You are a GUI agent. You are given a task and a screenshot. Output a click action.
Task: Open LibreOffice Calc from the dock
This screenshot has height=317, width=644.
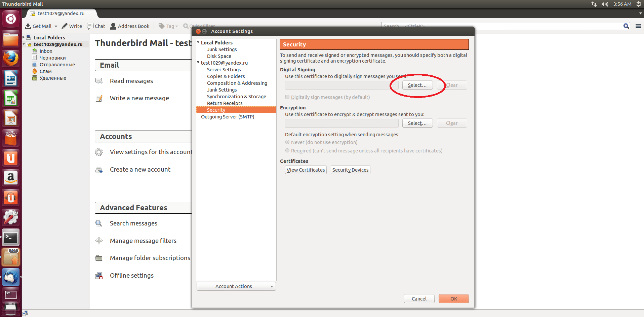click(11, 99)
